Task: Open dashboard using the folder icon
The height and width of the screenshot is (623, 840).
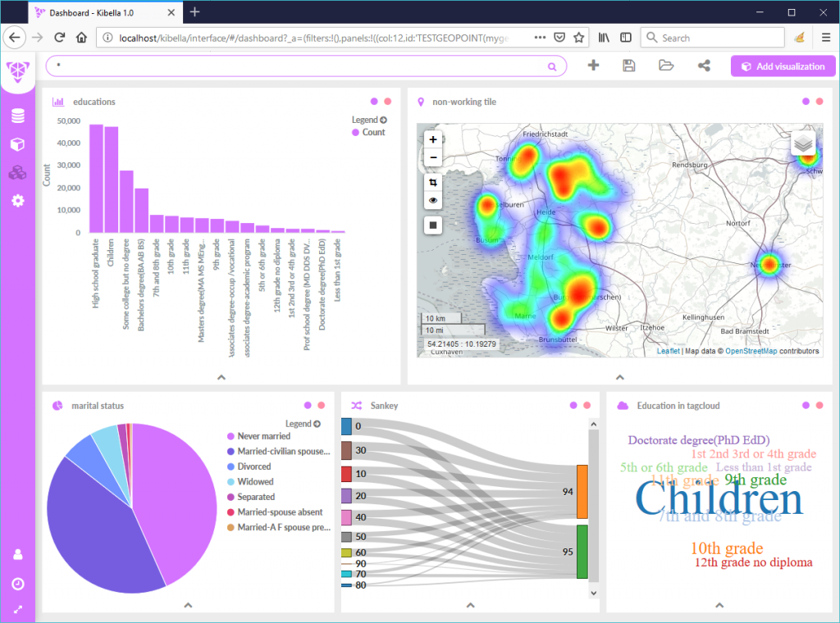Action: coord(665,66)
